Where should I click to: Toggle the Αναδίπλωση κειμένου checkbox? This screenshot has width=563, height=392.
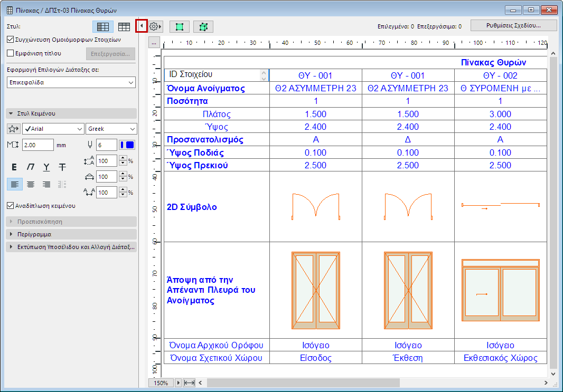[11, 206]
